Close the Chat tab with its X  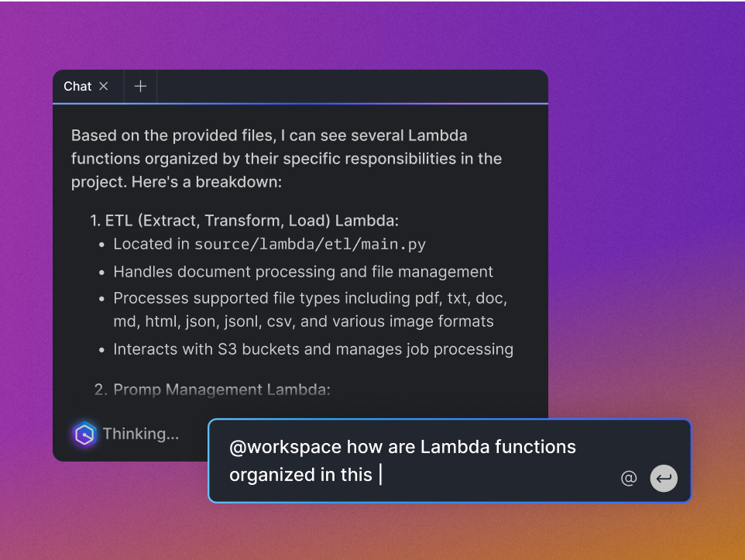(104, 86)
